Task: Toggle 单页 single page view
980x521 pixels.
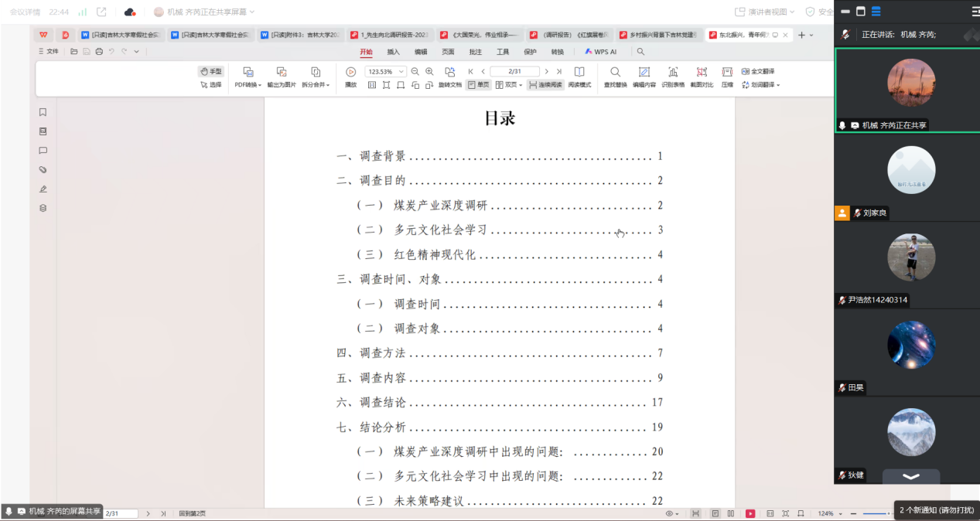Action: click(478, 85)
